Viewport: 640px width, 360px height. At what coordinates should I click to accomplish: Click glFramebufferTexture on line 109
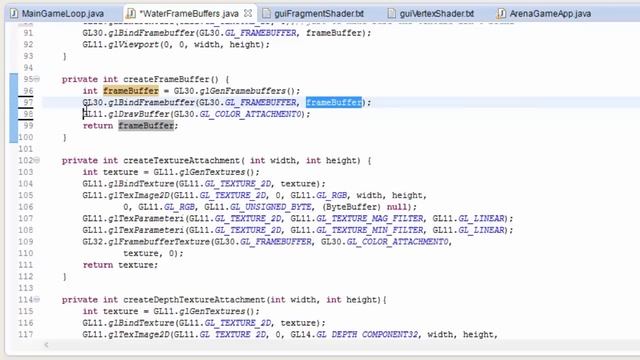159,242
